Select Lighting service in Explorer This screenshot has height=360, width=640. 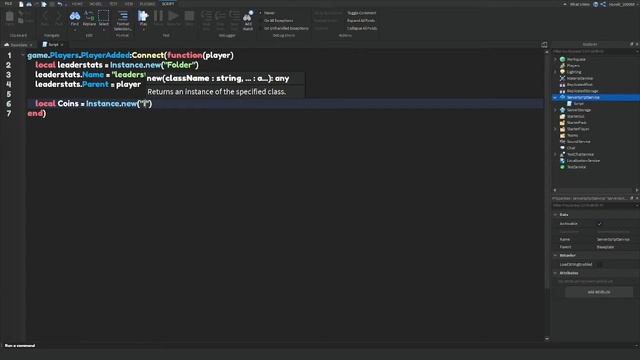point(573,72)
